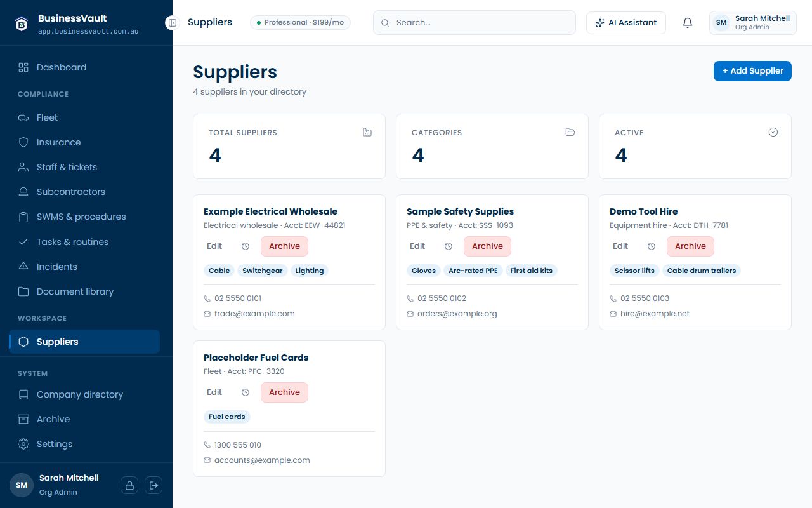Viewport: 812px width, 508px height.
Task: Open Tasks & routines
Action: coord(84,242)
